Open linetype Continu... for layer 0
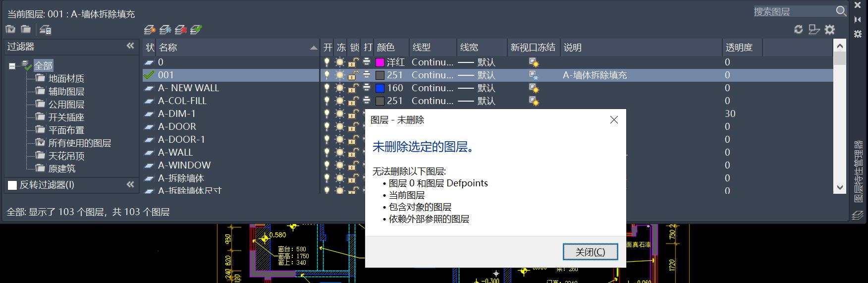This screenshot has width=868, height=283. [x=432, y=62]
